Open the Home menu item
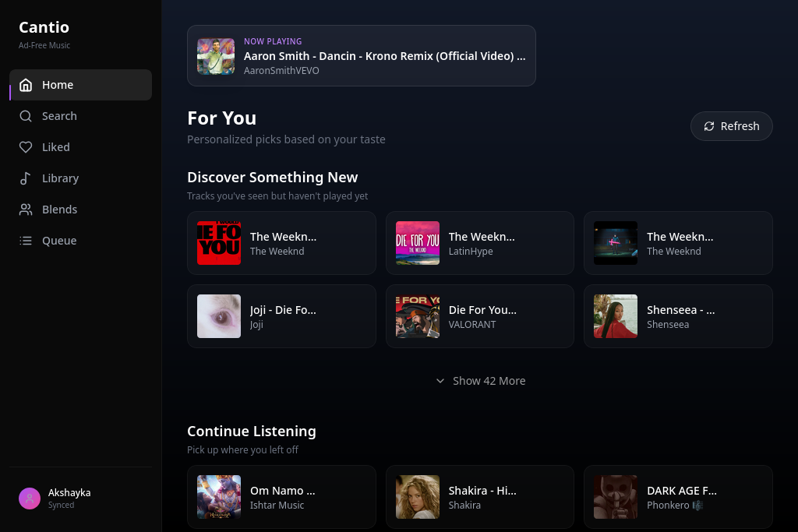The width and height of the screenshot is (798, 532). pos(80,85)
